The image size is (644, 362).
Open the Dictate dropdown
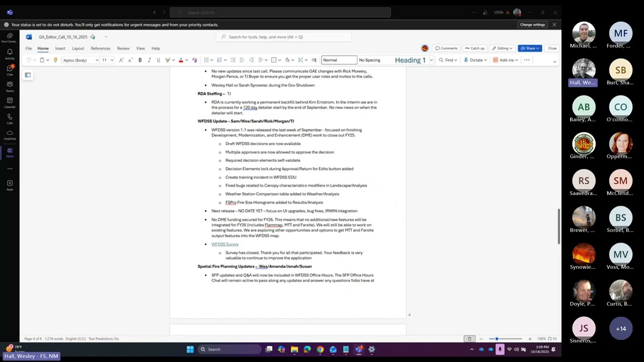click(475, 60)
